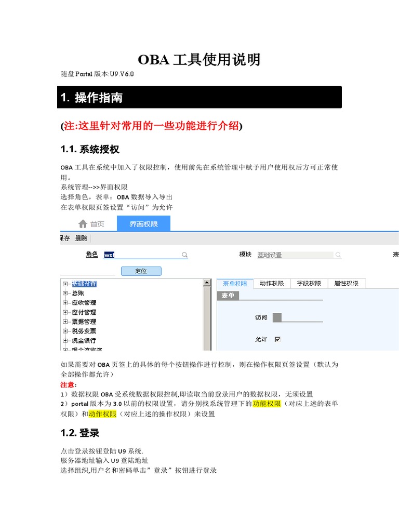Image resolution: width=399 pixels, height=532 pixels.
Task: Click the highlighted 功能权限 text
Action: point(267,404)
